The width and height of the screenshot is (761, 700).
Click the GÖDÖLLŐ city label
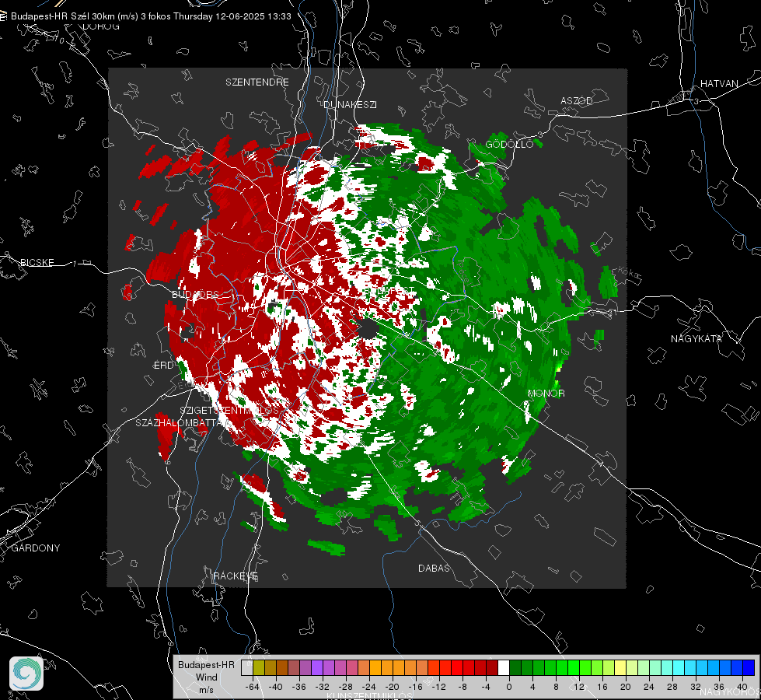[x=510, y=144]
